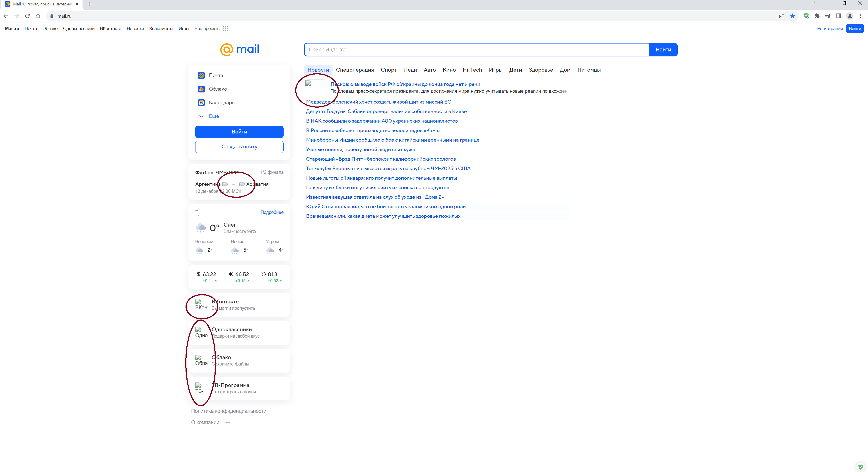Viewport: 868px width, 472px height.
Task: Switch to the Hi-Tech news tab
Action: 472,70
